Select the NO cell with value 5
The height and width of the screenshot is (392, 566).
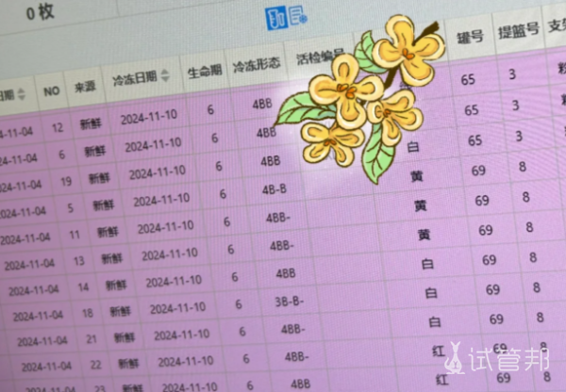click(x=71, y=207)
